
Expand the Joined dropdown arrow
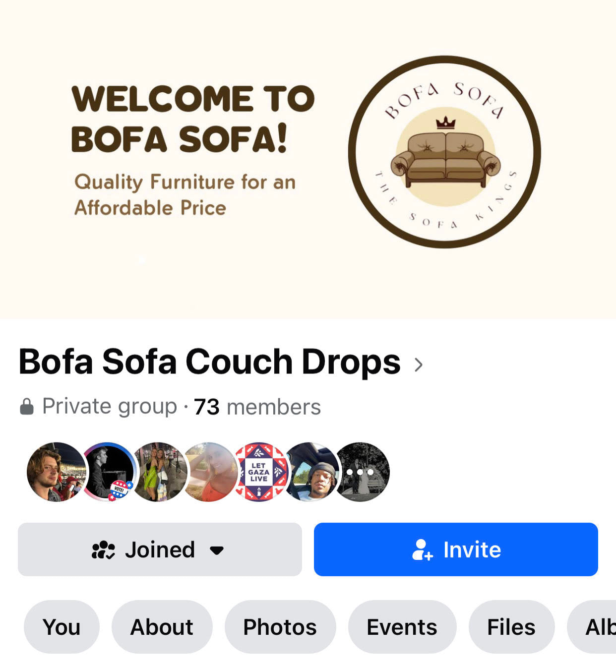pyautogui.click(x=217, y=550)
